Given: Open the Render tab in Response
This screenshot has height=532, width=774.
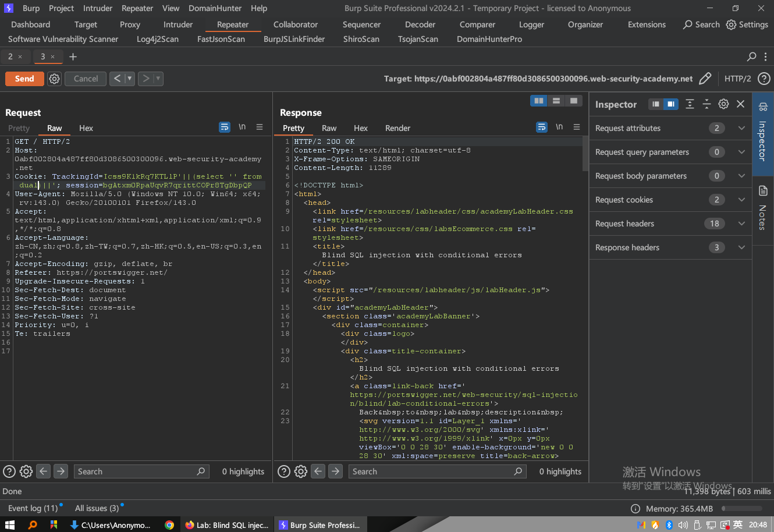Looking at the screenshot, I should (397, 128).
